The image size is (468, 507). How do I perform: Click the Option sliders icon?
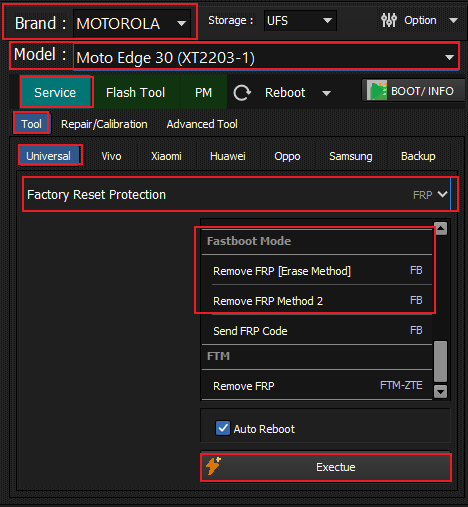click(x=389, y=20)
